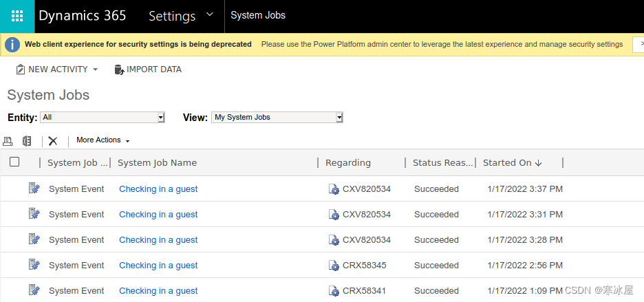Click the Import Data button
Screen dimensions: 644x302
pyautogui.click(x=148, y=69)
